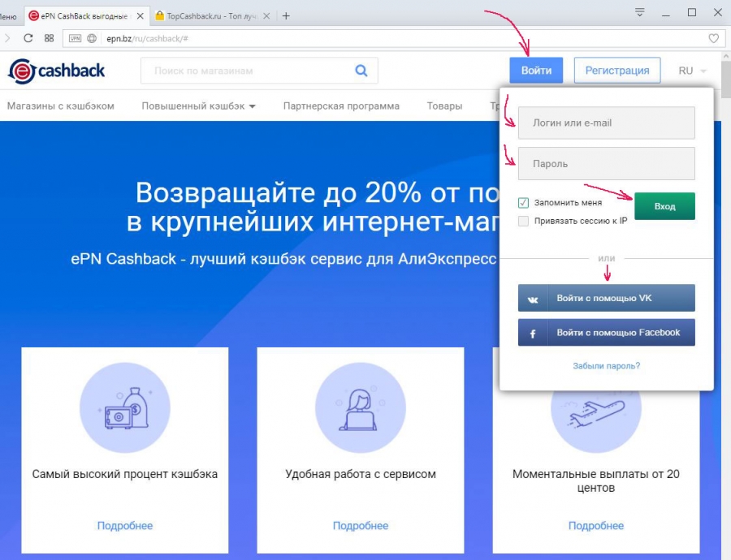Log in with Войти с помощью VK
Viewport: 731px width, 560px height.
point(606,298)
